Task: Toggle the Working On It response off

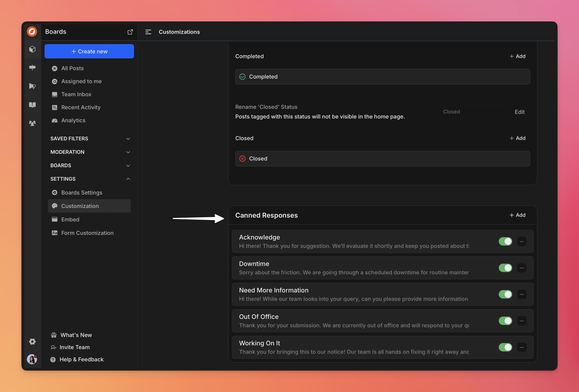Action: coord(505,347)
